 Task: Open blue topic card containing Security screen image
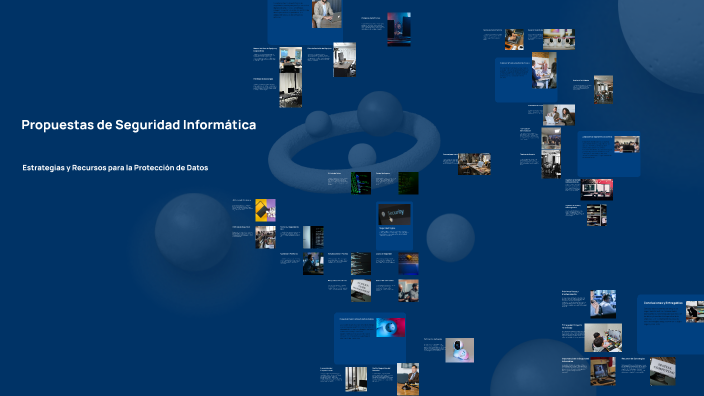pos(394,226)
